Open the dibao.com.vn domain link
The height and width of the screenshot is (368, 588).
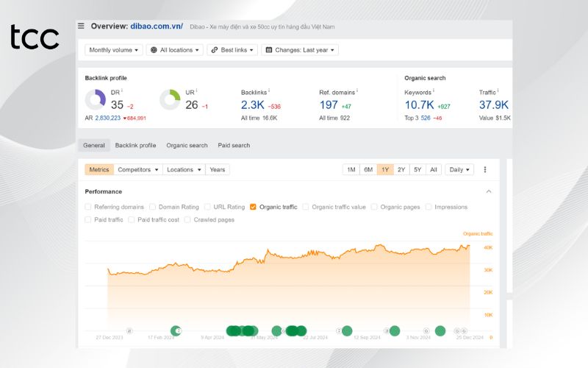157,26
